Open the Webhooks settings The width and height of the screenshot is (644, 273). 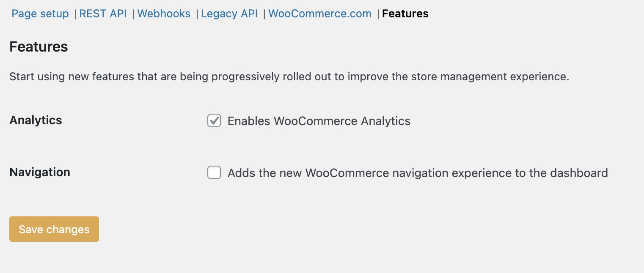[164, 14]
